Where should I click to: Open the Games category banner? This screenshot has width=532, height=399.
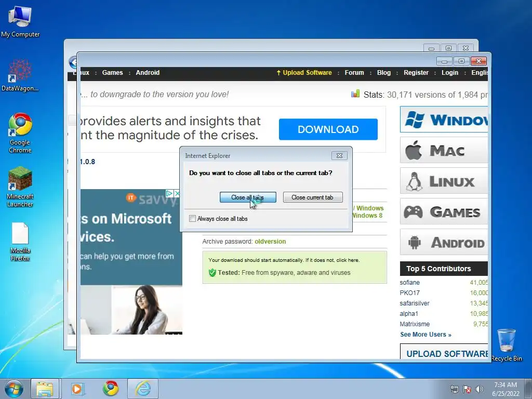(x=444, y=212)
